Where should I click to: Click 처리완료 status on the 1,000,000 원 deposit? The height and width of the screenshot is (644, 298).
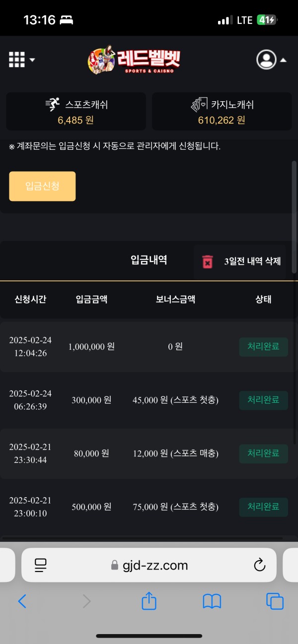pyautogui.click(x=263, y=347)
